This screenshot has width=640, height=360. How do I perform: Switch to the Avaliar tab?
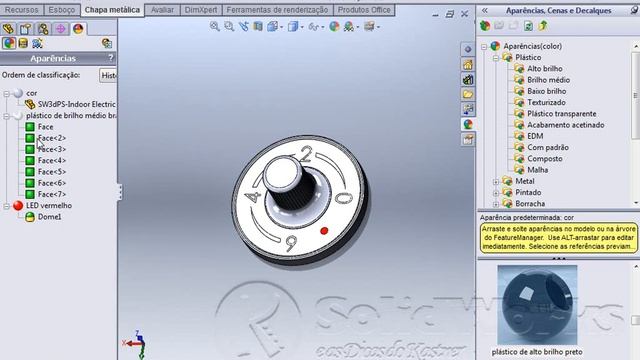click(162, 10)
